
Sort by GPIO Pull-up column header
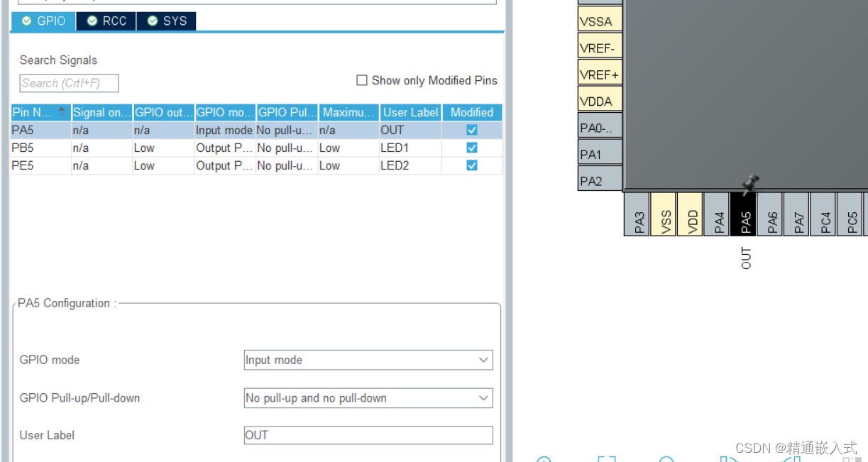pyautogui.click(x=287, y=112)
